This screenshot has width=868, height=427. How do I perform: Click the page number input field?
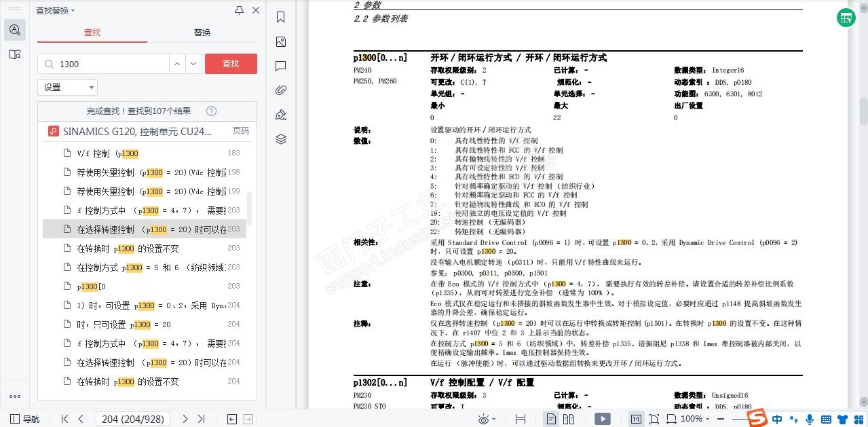pos(133,419)
